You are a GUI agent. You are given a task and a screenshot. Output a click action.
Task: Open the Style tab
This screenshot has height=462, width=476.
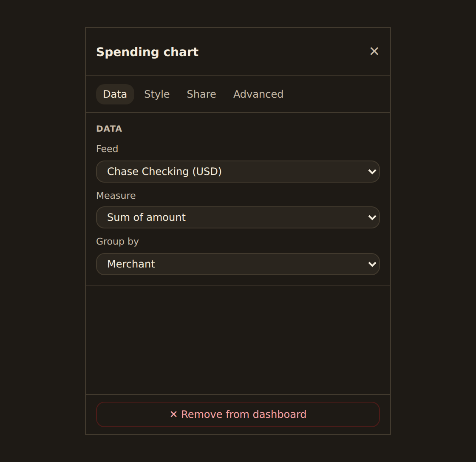pyautogui.click(x=157, y=94)
